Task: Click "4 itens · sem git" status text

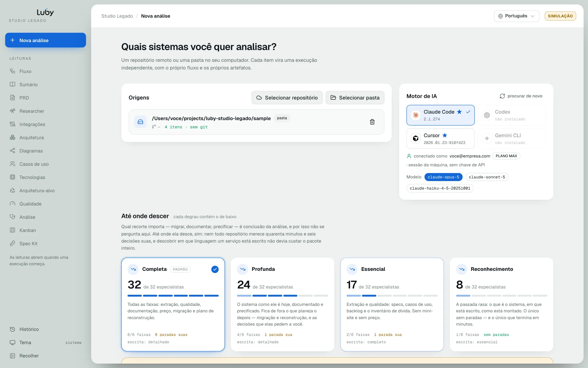Action: pyautogui.click(x=186, y=127)
